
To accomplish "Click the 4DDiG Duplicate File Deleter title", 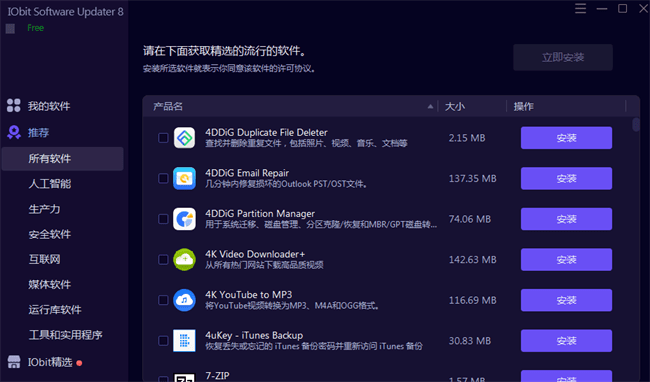I will click(266, 133).
